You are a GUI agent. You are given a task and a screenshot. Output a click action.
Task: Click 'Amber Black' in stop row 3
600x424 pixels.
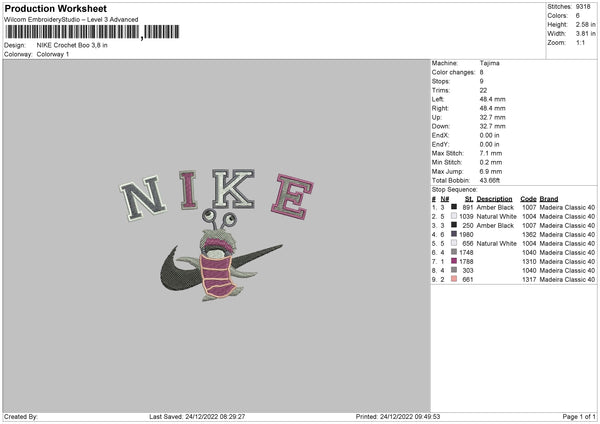pos(495,225)
